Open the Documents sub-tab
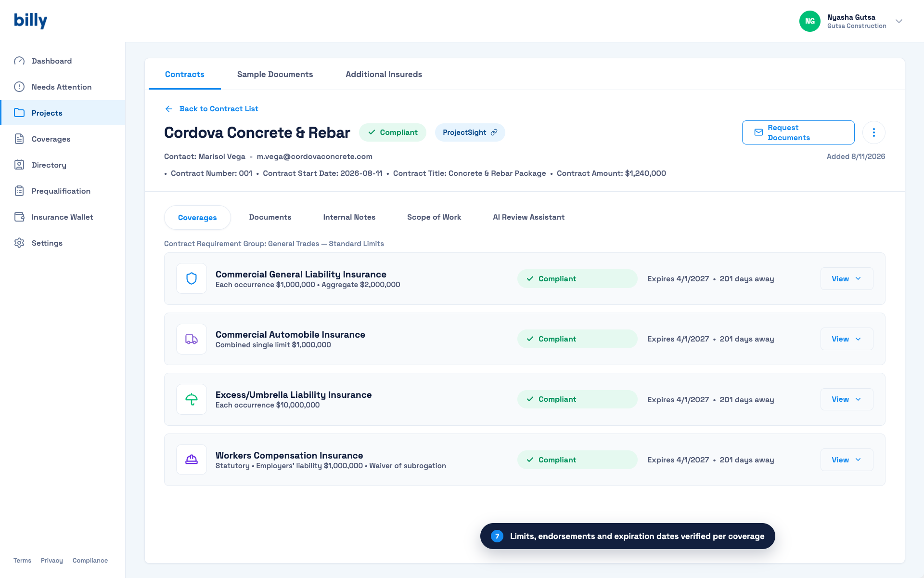The image size is (924, 578). [x=270, y=217]
